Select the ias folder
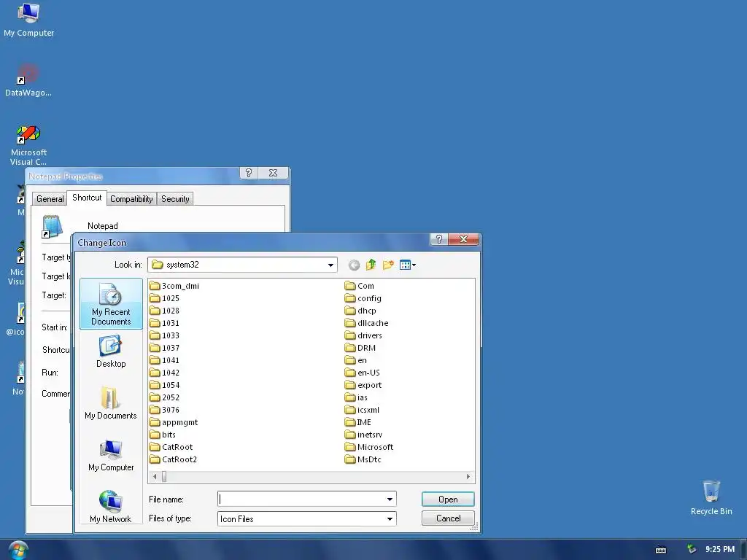Viewport: 747px width, 560px height. click(356, 397)
